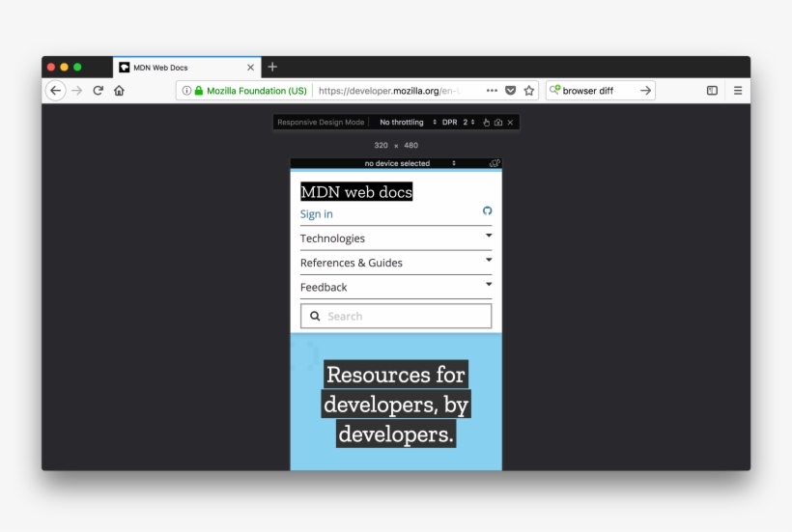Click the GitHub icon beside Sign in
The image size is (792, 532).
(x=487, y=211)
